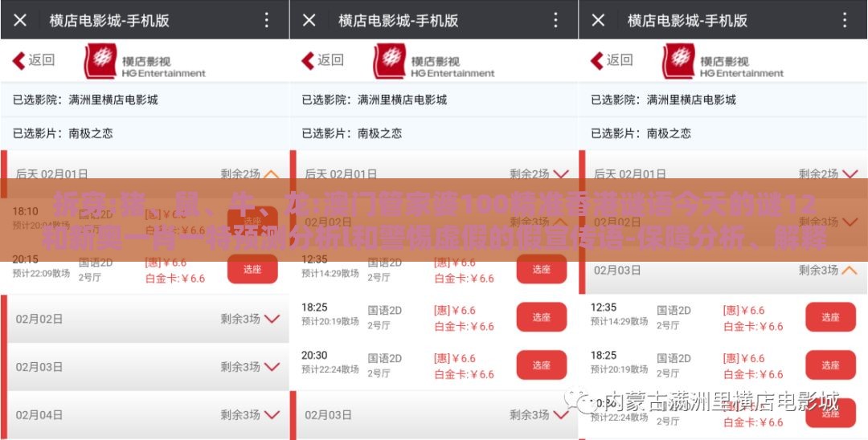Viewport: 868px width, 440px height.
Task: Click 预计20:19散场 on middle screen
Action: pyautogui.click(x=330, y=322)
